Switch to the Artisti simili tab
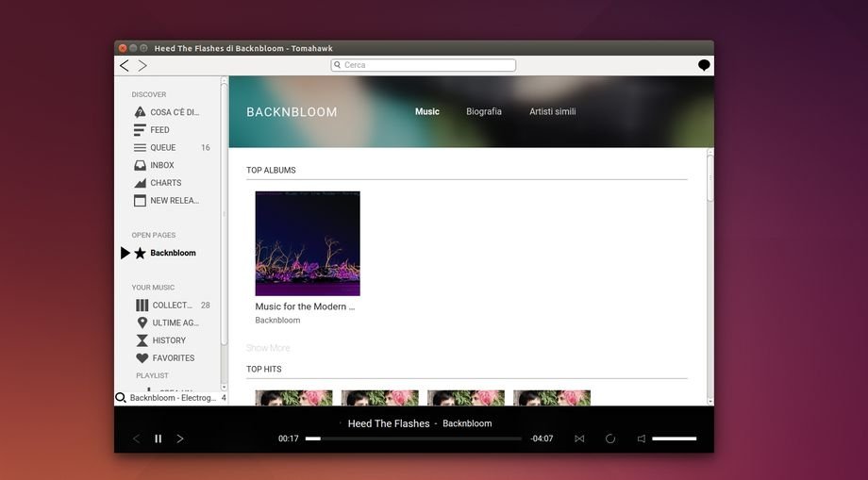The width and height of the screenshot is (868, 480). (552, 111)
